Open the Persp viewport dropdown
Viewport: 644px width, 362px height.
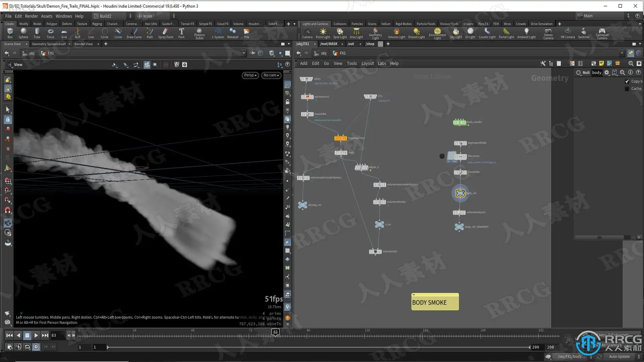point(250,75)
